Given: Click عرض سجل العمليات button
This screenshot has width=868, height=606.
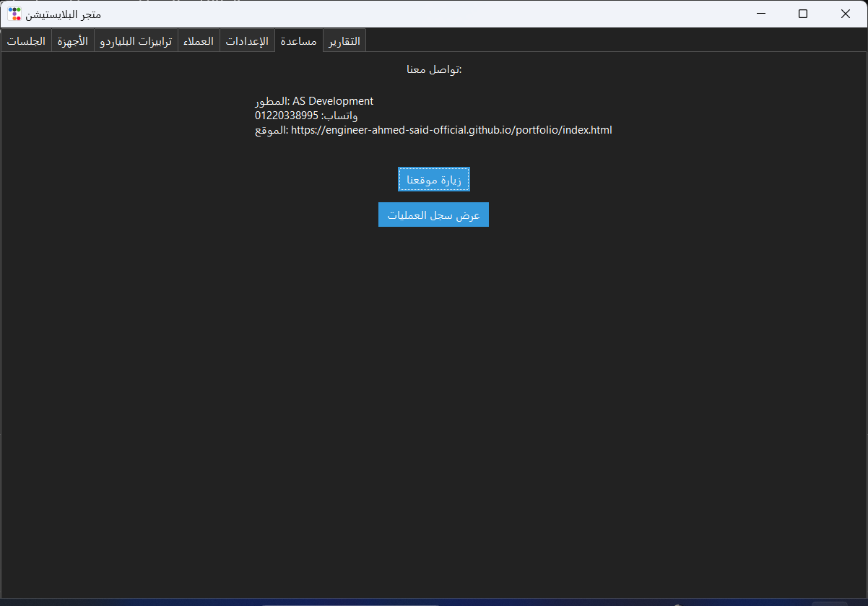Looking at the screenshot, I should pyautogui.click(x=434, y=215).
